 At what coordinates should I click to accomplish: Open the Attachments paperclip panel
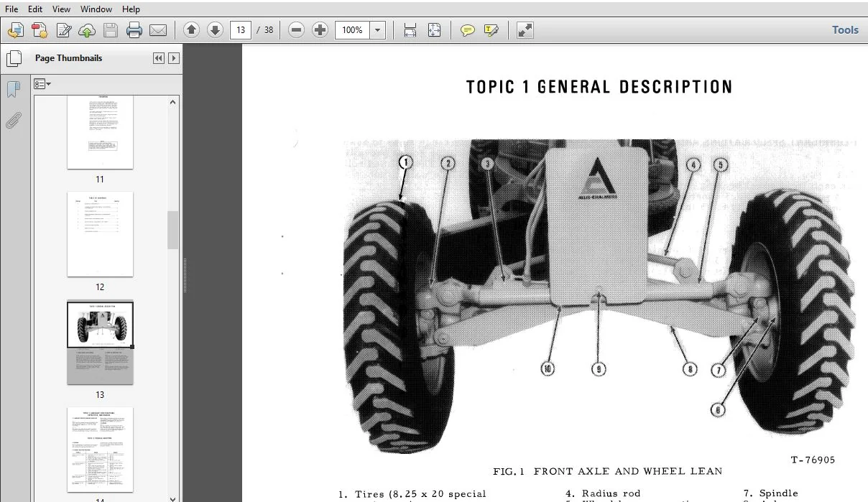tap(14, 120)
